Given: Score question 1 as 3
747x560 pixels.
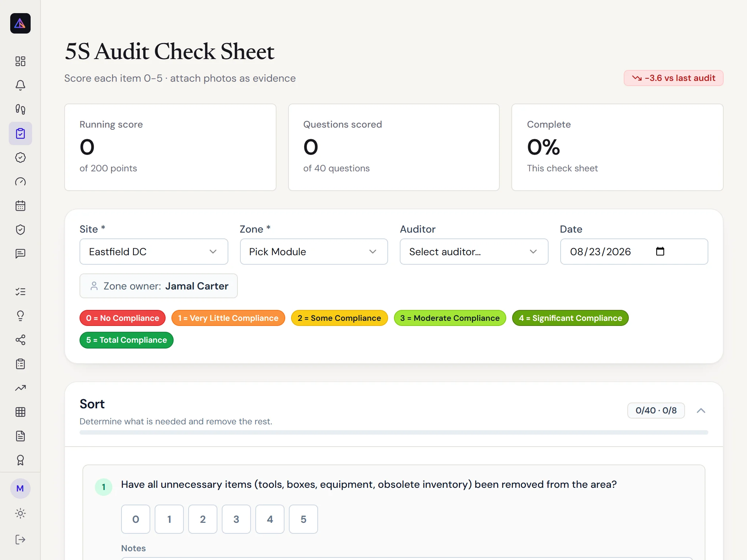Looking at the screenshot, I should (236, 519).
